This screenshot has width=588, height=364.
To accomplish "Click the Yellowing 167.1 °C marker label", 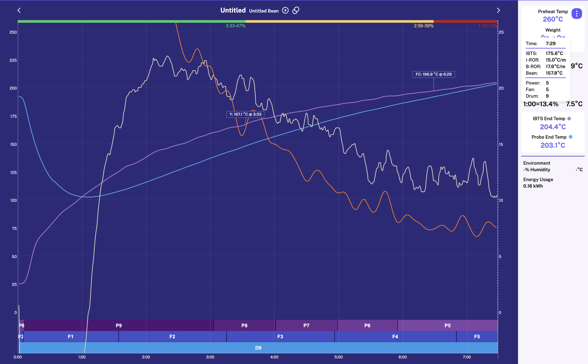I will (x=245, y=114).
